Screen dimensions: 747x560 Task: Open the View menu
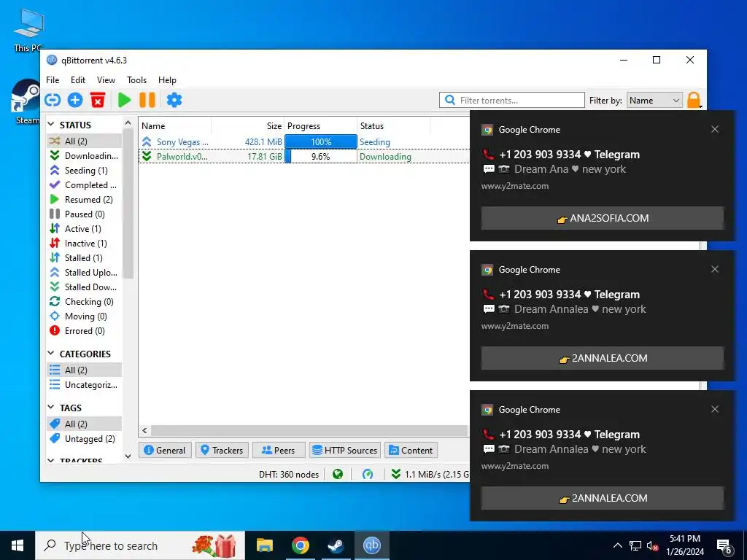(x=106, y=80)
